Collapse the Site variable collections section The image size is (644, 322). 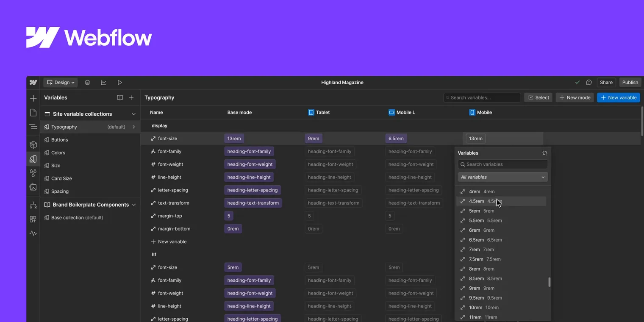[x=133, y=114]
